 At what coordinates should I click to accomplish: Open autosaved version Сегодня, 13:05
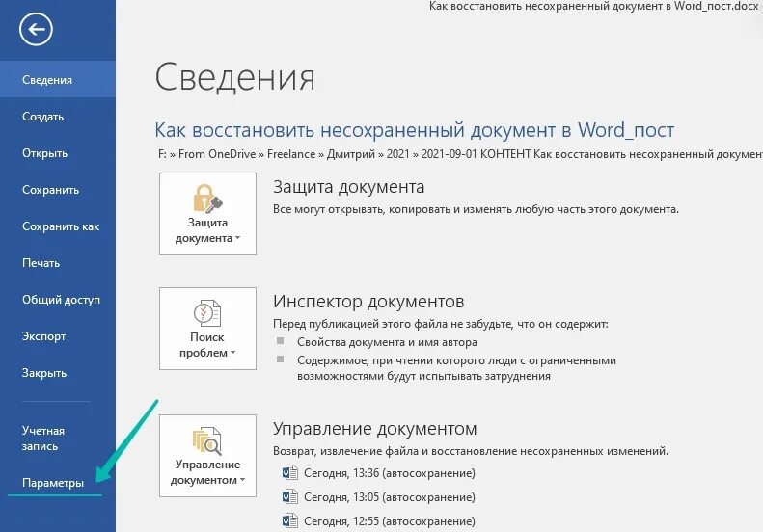(x=390, y=497)
